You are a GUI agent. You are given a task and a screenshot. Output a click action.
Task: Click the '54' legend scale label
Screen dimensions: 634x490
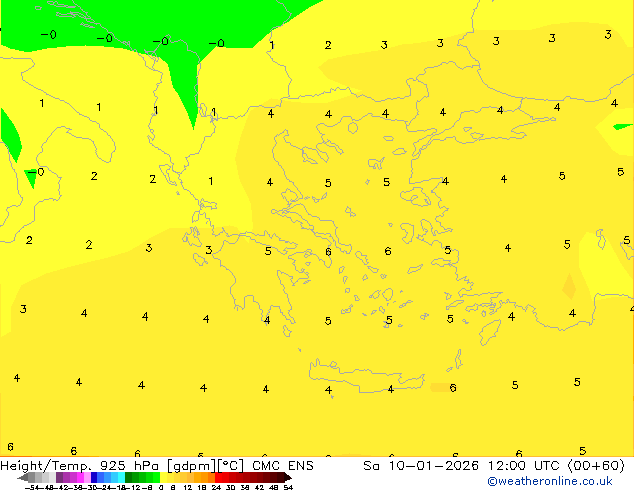coord(288,487)
